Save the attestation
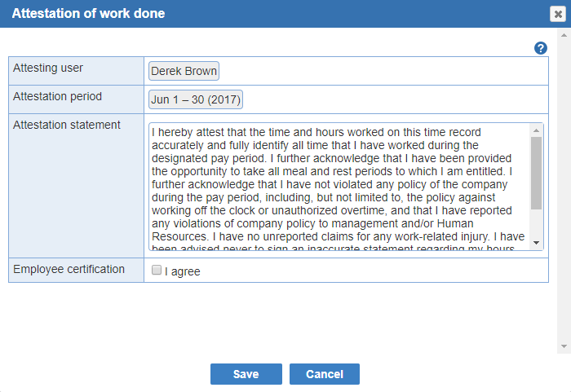 [x=246, y=374]
